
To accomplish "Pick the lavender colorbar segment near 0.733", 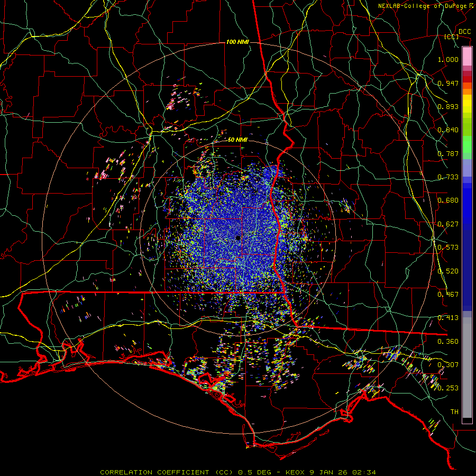I will [467, 168].
